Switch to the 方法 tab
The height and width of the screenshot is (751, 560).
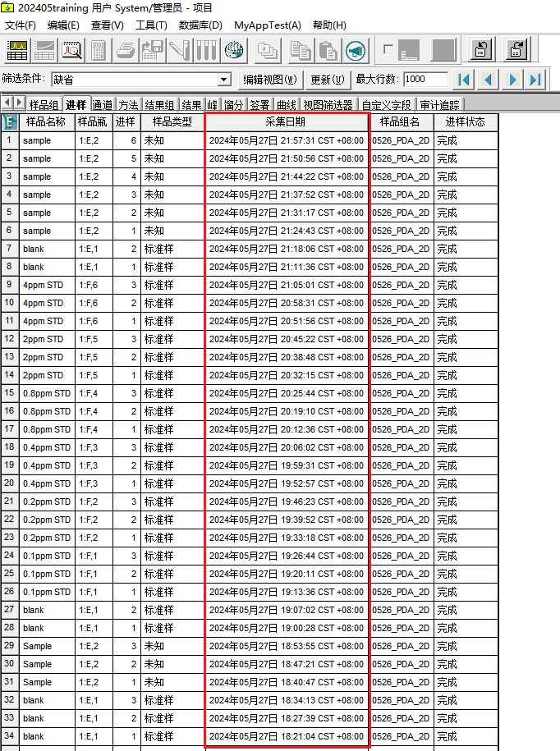coord(128,105)
